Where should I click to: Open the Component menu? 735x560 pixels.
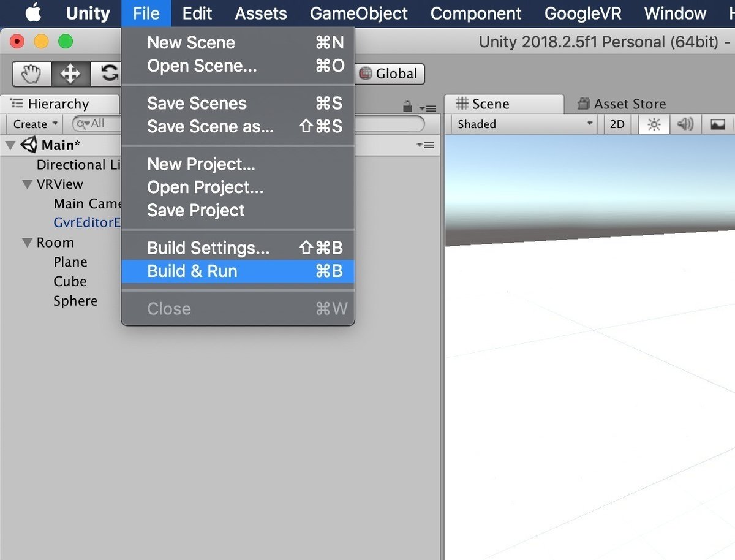tap(476, 13)
